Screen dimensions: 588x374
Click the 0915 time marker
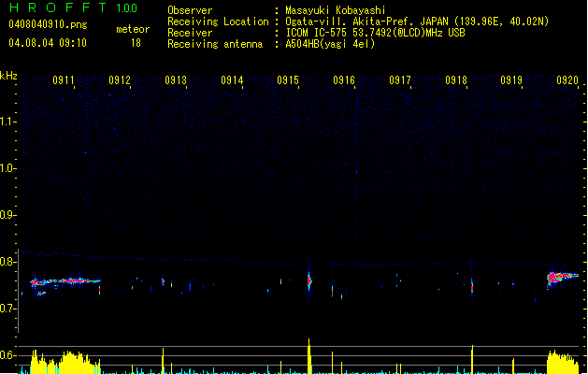tap(288, 80)
